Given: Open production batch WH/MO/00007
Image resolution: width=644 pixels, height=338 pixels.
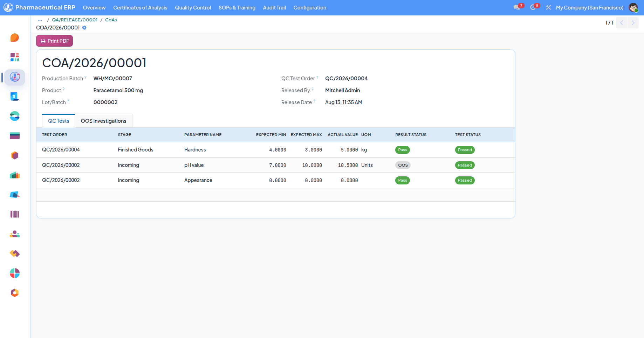Looking at the screenshot, I should [113, 79].
